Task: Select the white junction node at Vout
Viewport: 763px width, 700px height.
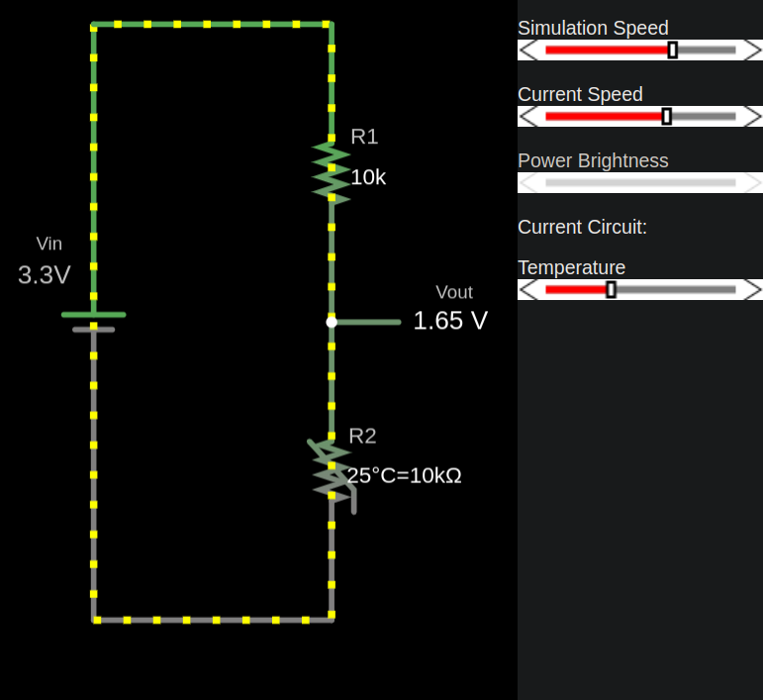Action: coord(332,322)
